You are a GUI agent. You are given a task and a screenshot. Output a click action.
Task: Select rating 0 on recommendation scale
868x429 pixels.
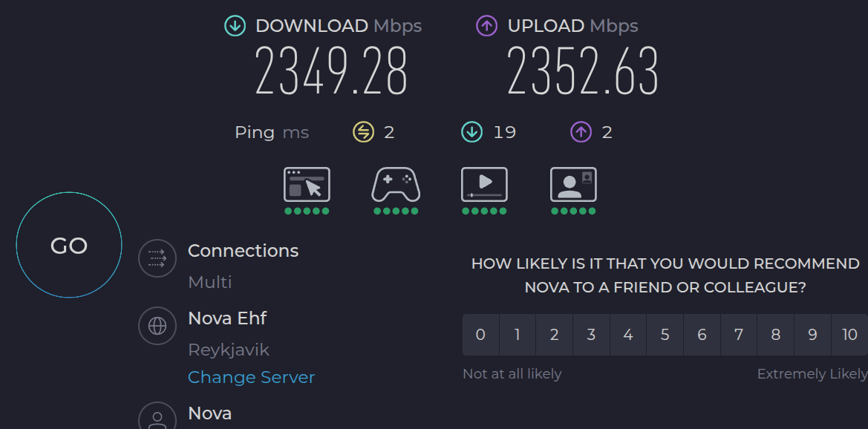pos(480,335)
